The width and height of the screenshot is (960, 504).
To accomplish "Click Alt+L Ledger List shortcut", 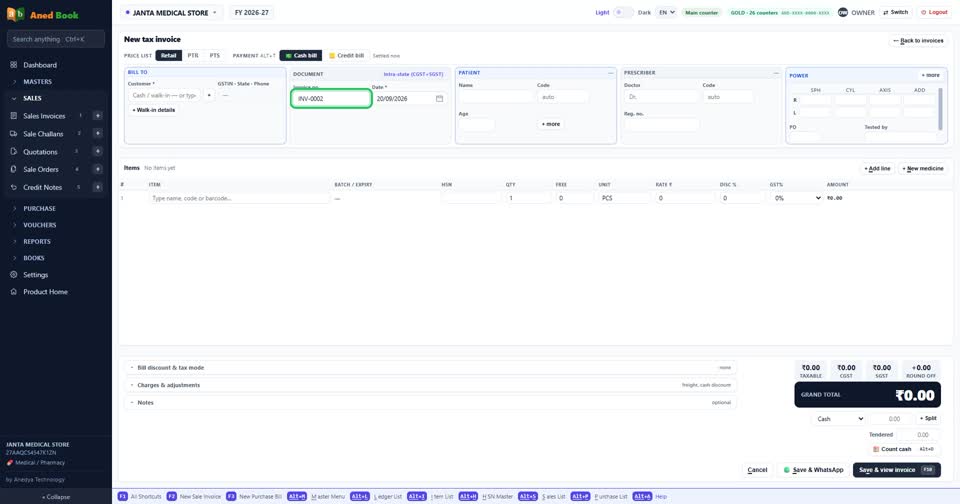I will pos(376,497).
